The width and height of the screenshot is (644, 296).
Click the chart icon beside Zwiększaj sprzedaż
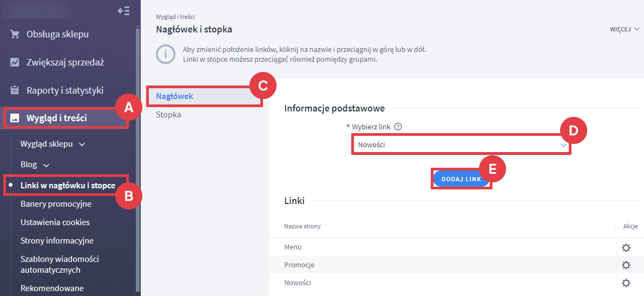(x=15, y=62)
